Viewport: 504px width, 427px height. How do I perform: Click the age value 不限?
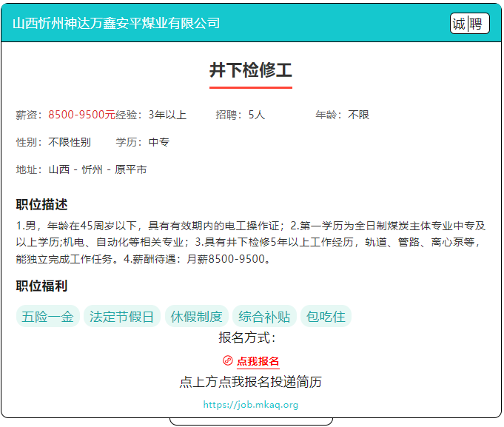358,115
